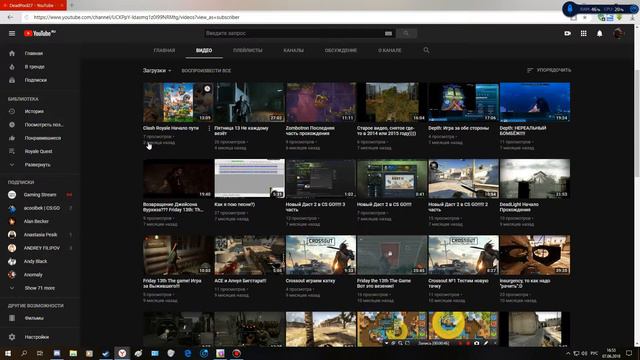Switch to the Плейлисты tab
The width and height of the screenshot is (640, 360).
(248, 50)
